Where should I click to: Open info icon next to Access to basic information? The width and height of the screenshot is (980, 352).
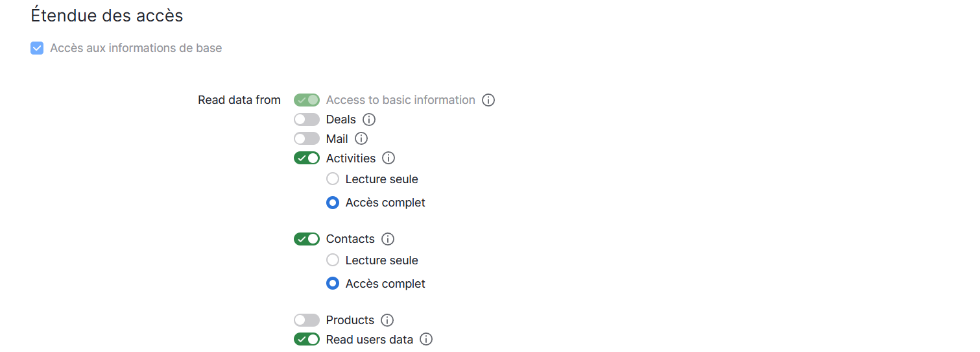click(489, 100)
